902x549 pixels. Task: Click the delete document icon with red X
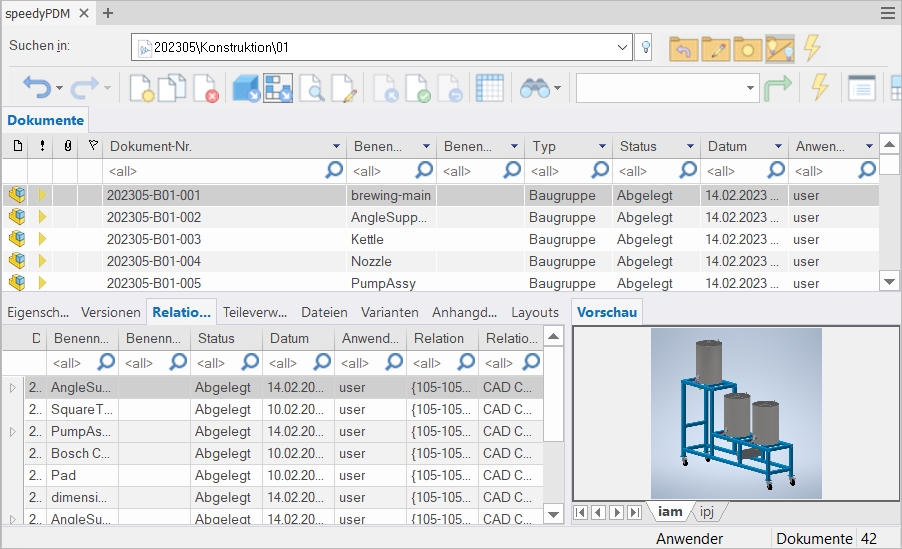click(206, 88)
